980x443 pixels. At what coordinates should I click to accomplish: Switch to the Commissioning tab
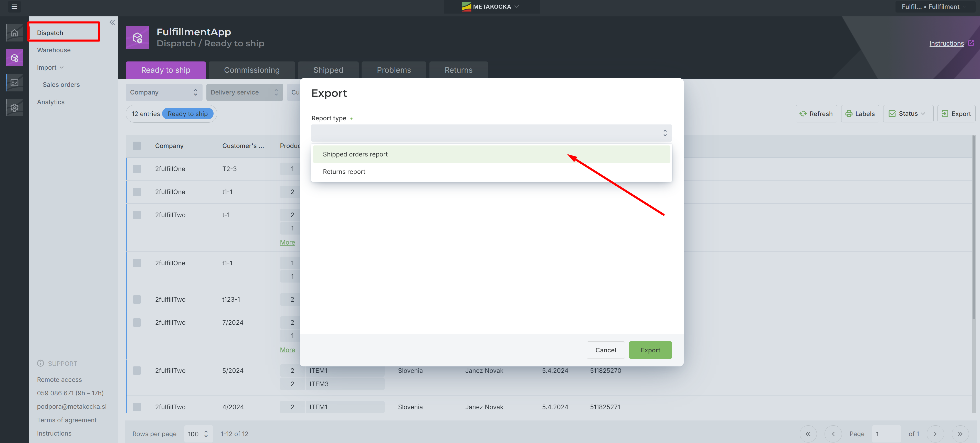[x=251, y=70]
